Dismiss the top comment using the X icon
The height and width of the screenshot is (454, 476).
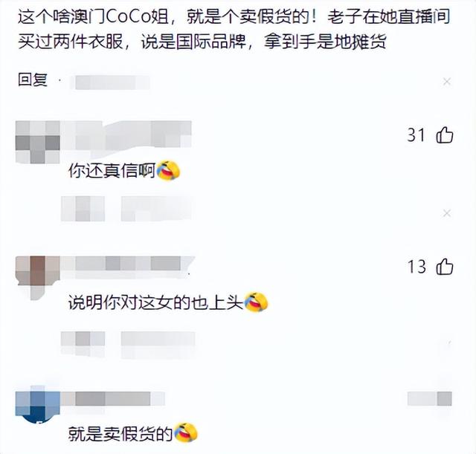click(x=446, y=82)
